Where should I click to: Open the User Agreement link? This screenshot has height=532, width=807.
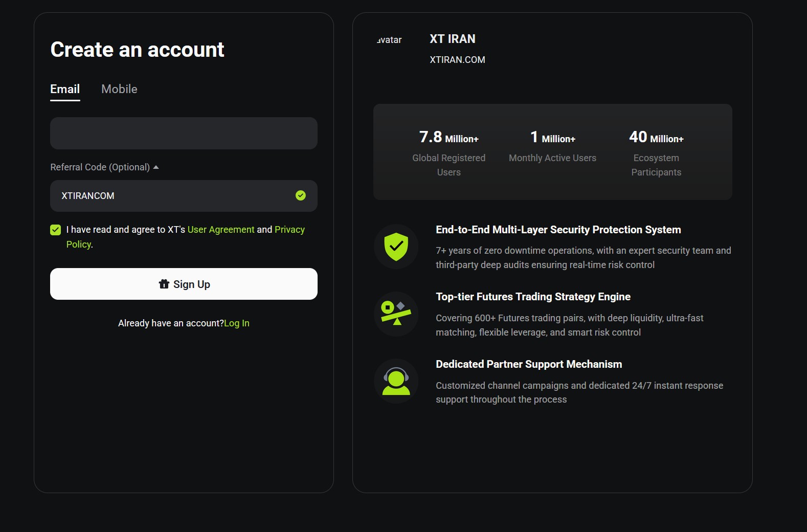point(221,230)
